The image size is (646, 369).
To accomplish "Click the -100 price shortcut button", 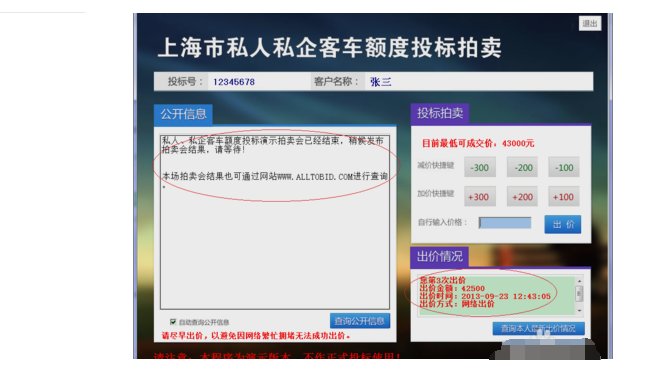I will [564, 168].
